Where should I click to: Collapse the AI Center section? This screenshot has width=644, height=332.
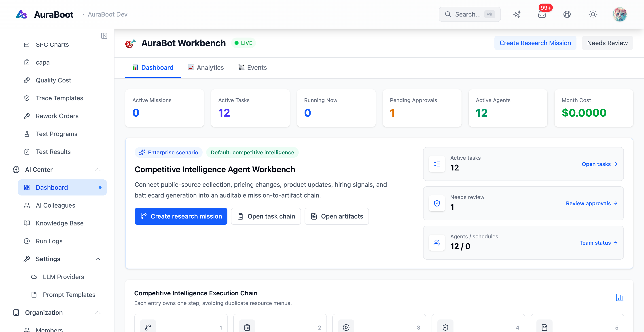click(98, 170)
